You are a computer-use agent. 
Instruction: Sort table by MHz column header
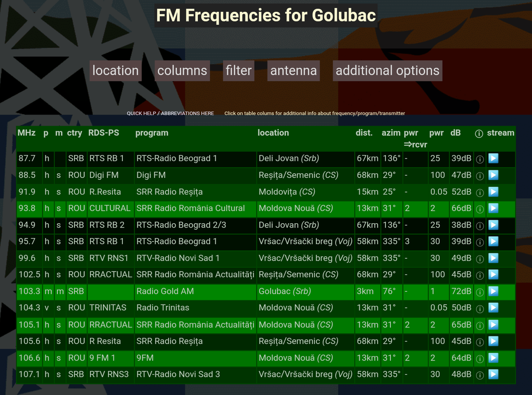[27, 133]
